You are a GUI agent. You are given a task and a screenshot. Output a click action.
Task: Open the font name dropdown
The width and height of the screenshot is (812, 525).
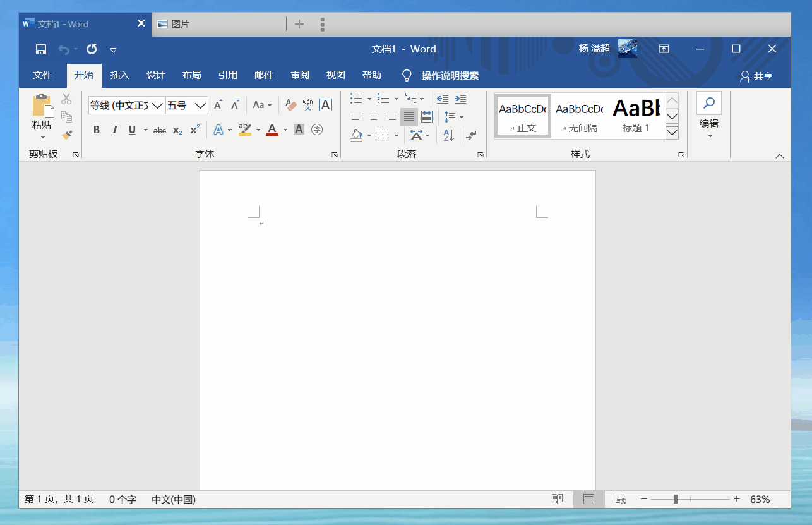pyautogui.click(x=158, y=106)
